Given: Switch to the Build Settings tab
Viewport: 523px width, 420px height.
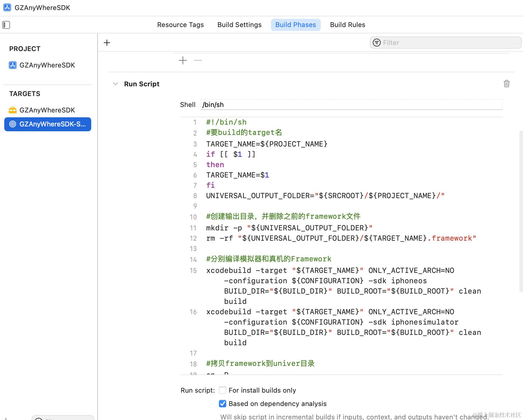Looking at the screenshot, I should pos(239,25).
